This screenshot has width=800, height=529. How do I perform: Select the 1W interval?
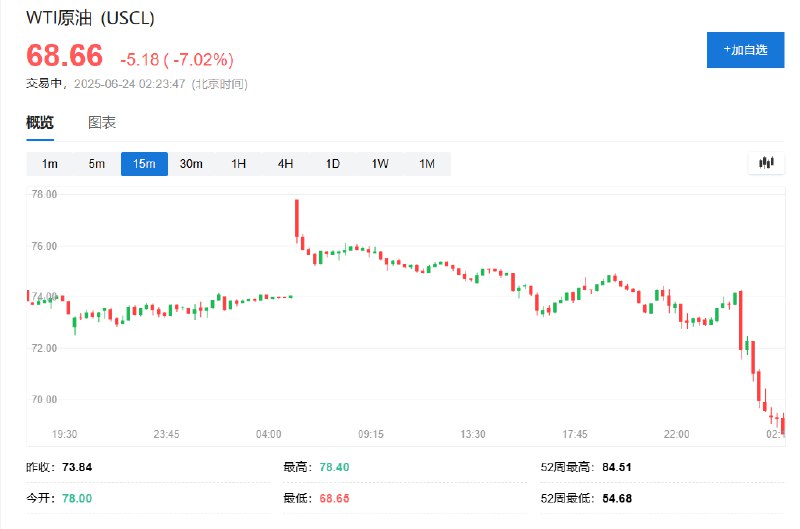coord(380,164)
